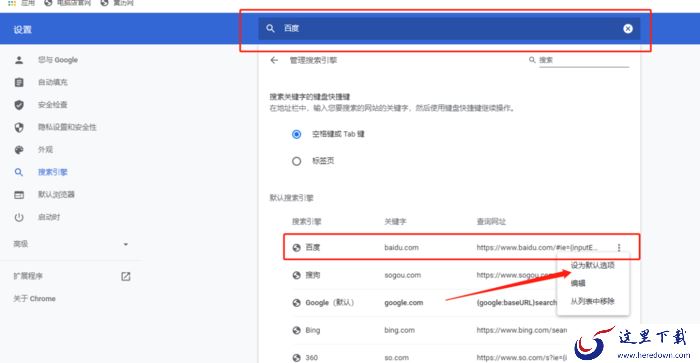Screen dimensions: 700x363
Task: Click the https://www.bing.com query URL cell
Action: [x=522, y=330]
